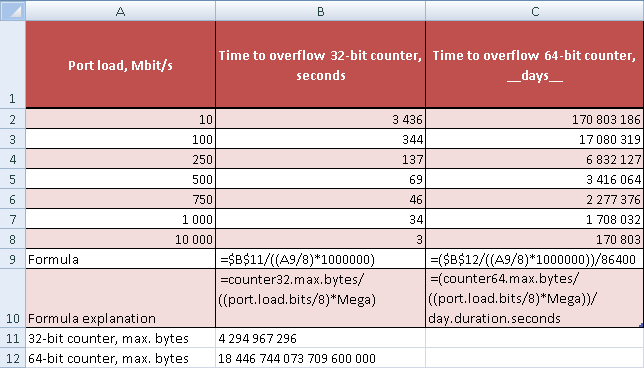
Task: Select '32-bit counter, max. bytes' label cell
Action: point(120,338)
